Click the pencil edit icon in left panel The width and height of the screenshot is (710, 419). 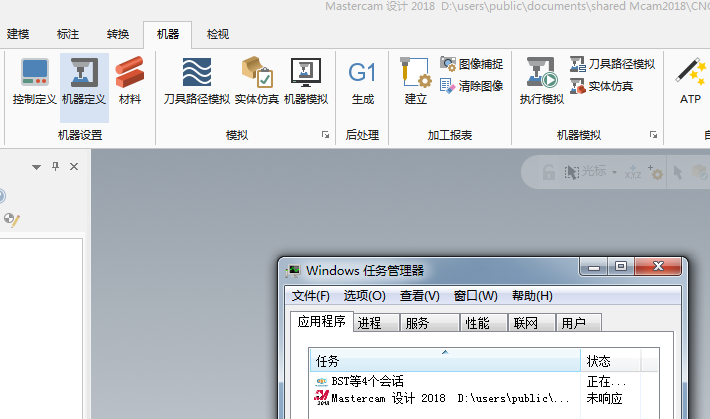12,220
